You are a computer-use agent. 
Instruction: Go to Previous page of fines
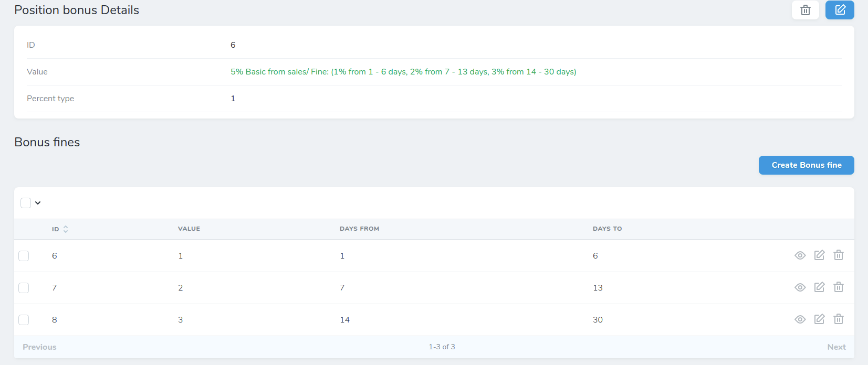pos(39,347)
